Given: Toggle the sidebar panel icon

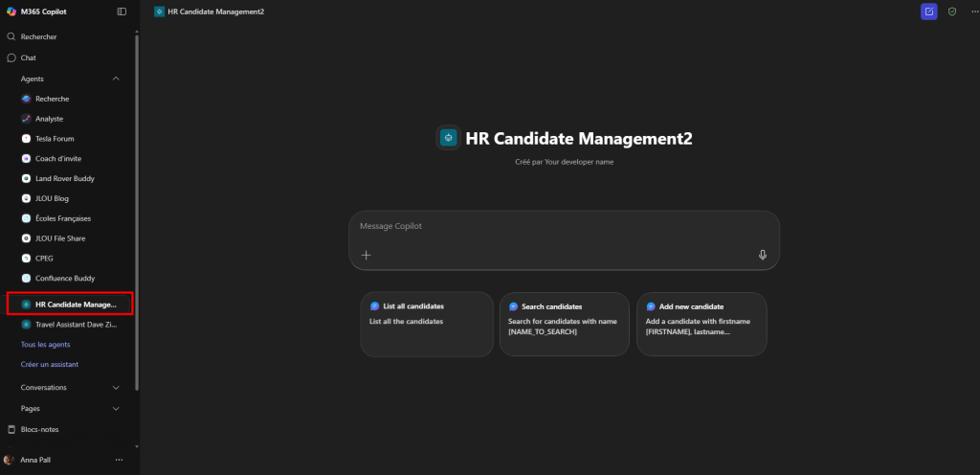Looking at the screenshot, I should (122, 11).
